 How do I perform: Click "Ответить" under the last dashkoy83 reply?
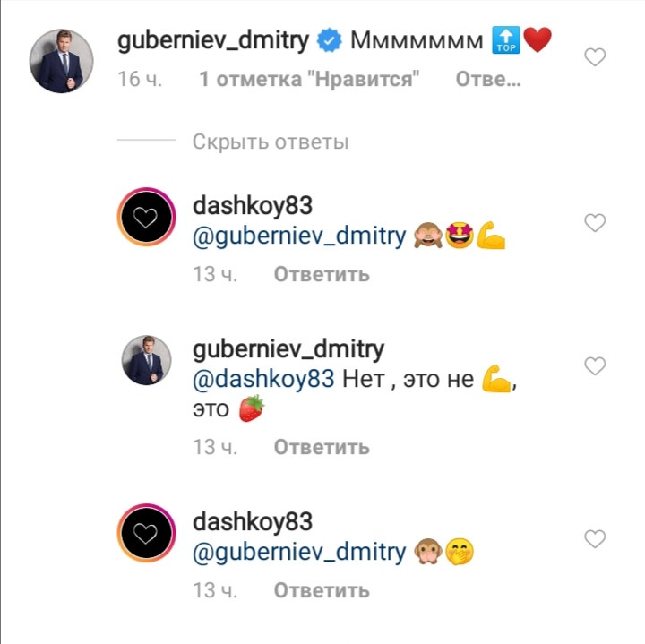[322, 590]
